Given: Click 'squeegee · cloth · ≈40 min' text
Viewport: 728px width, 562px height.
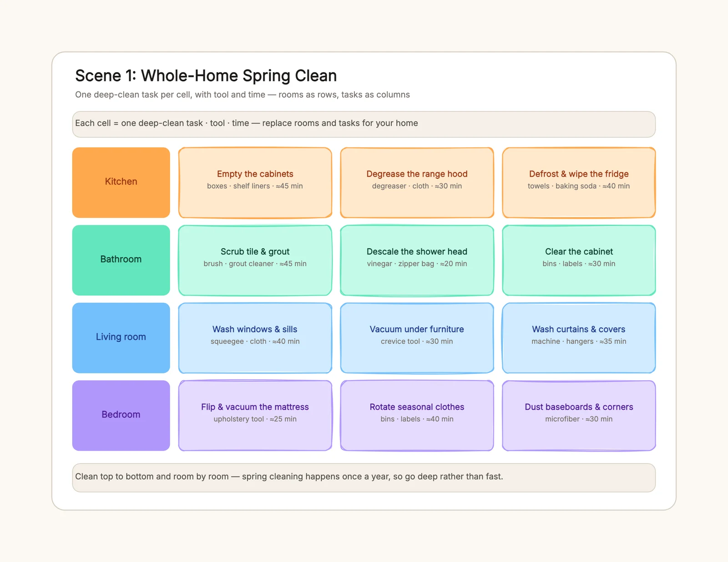Looking at the screenshot, I should (x=255, y=341).
